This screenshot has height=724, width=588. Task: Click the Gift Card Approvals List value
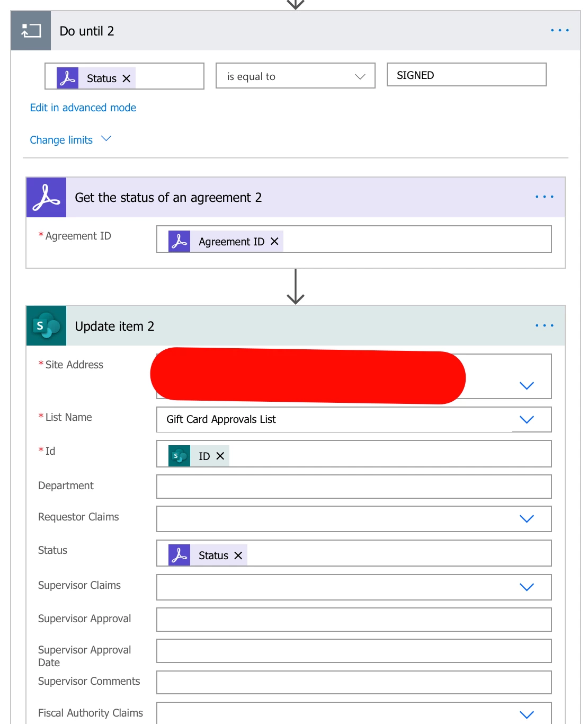221,419
